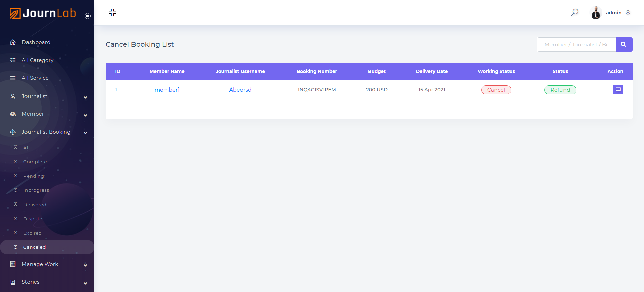Click the Dashboard home icon
The image size is (644, 292).
coord(13,42)
